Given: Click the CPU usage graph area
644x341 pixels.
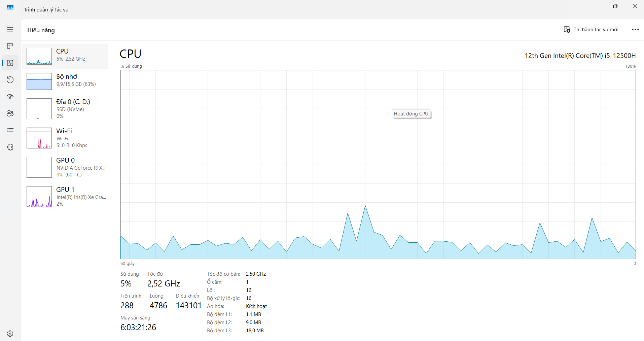Looking at the screenshot, I should click(378, 165).
